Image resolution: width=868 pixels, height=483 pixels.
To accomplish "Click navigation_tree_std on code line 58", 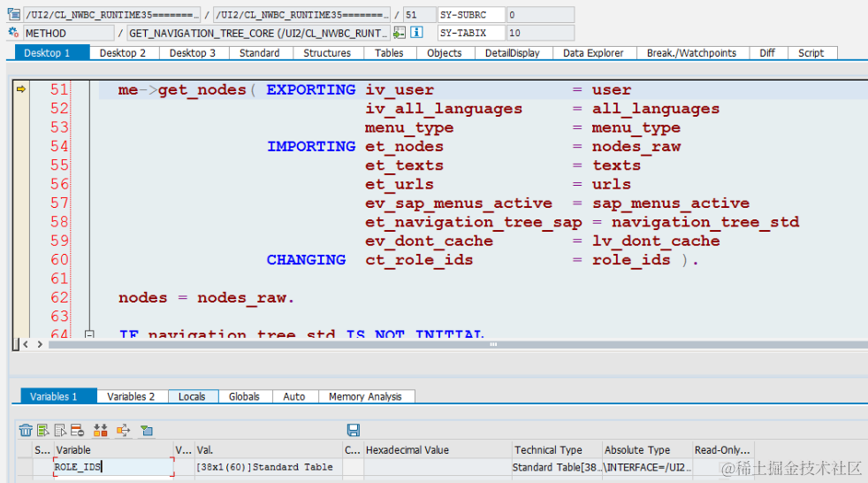I will point(705,222).
